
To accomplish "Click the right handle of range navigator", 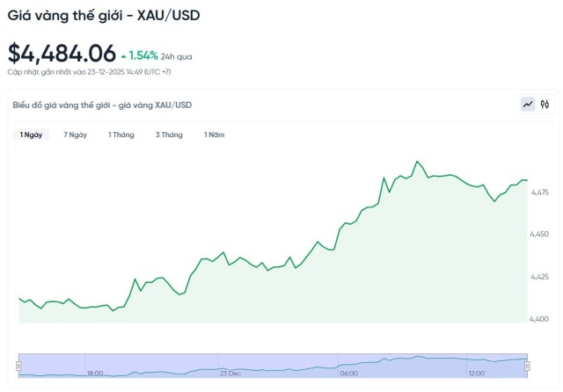I will pos(527,365).
